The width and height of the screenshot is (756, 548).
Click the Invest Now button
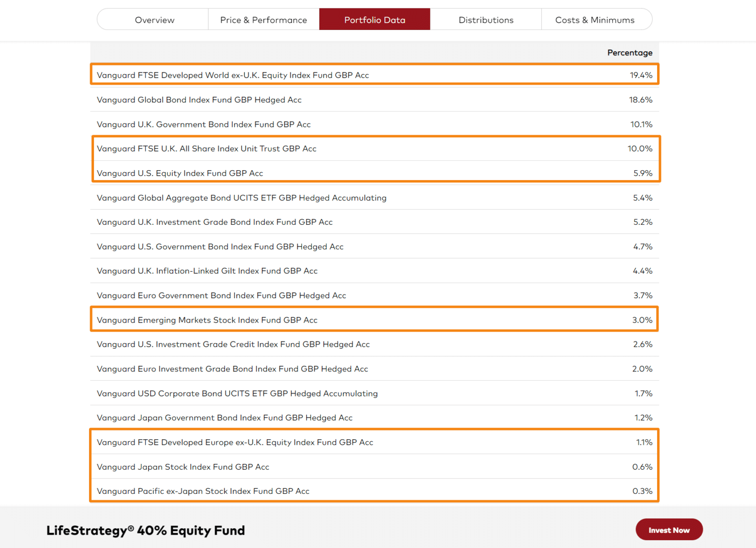(669, 530)
